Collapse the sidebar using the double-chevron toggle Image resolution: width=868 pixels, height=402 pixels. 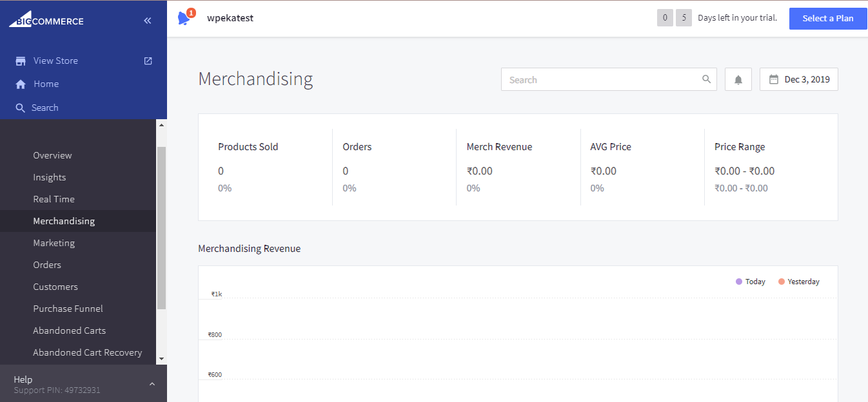[147, 20]
